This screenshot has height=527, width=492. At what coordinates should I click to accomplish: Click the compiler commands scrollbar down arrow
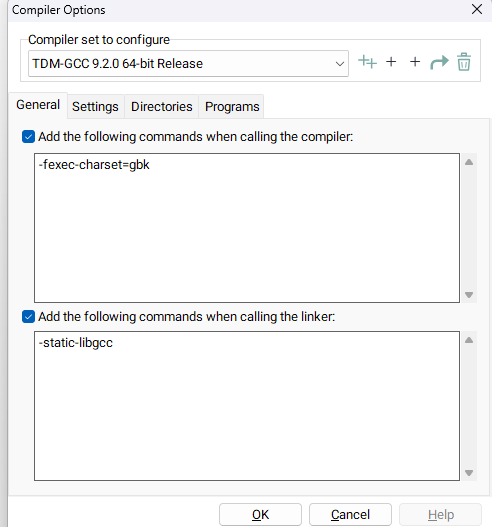[469, 295]
